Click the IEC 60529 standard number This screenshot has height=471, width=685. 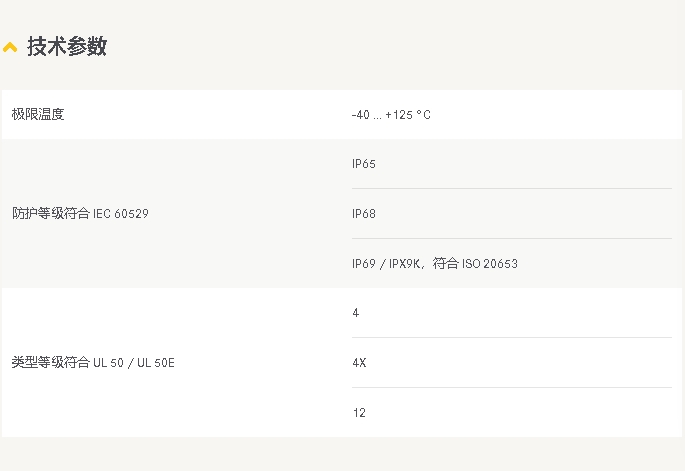121,214
